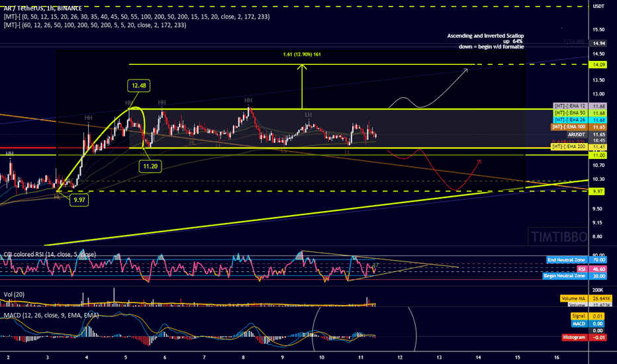Click the '1.61 (12.90%) 161' measurement label
The height and width of the screenshot is (364, 617).
click(302, 54)
